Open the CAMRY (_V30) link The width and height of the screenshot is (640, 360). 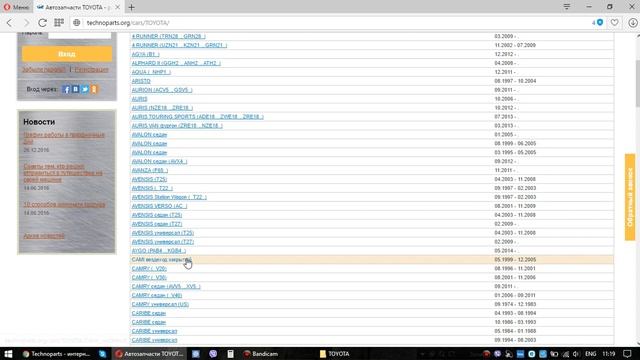[x=149, y=278]
